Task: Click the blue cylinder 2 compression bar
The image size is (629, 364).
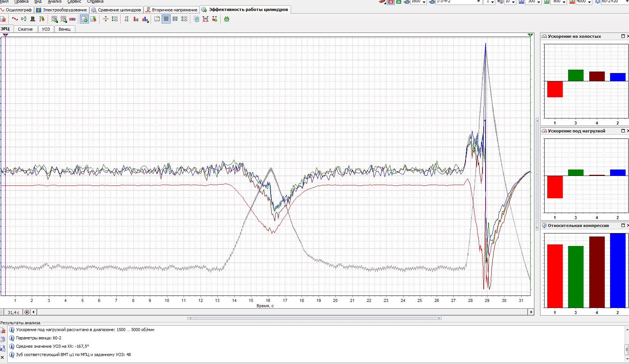Action: coord(617,270)
